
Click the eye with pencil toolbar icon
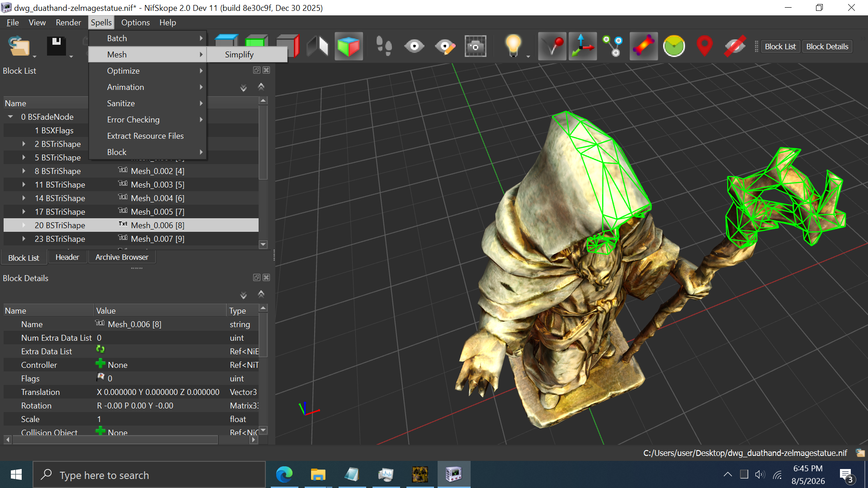pyautogui.click(x=445, y=46)
